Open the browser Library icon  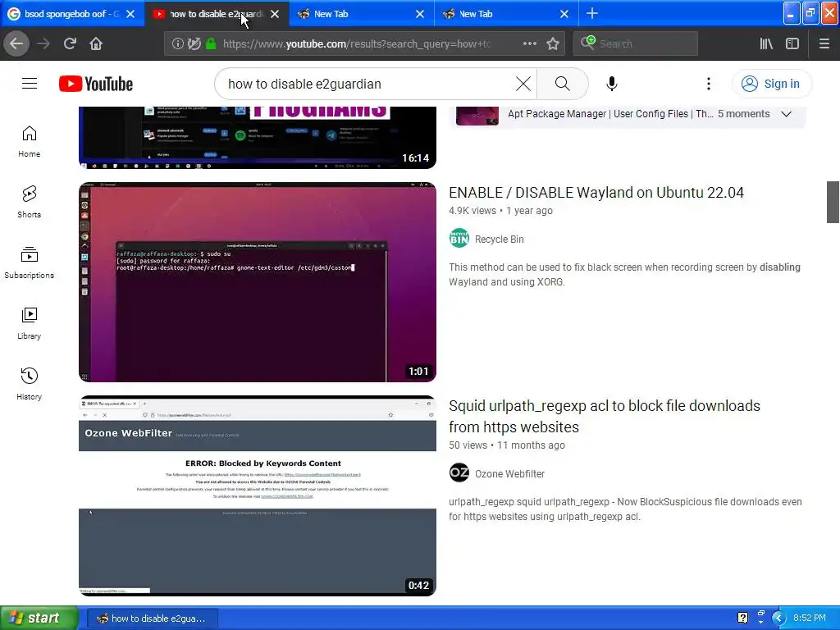pyautogui.click(x=766, y=43)
